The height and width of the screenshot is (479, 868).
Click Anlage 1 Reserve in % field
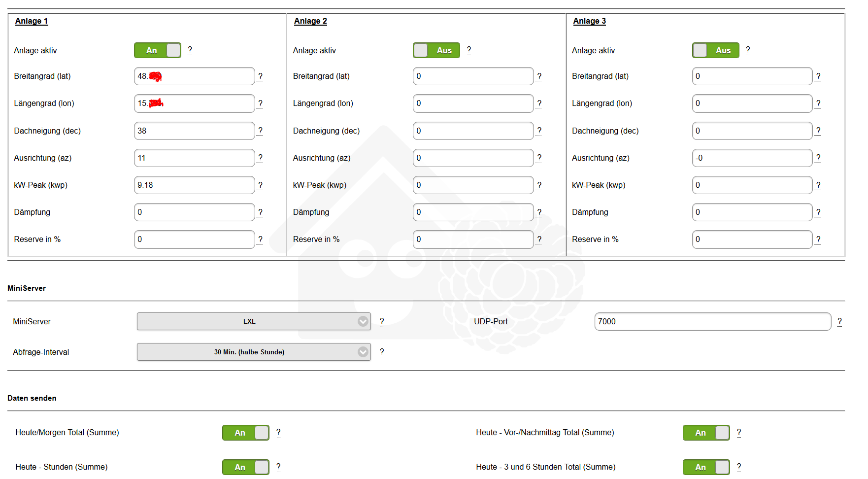(195, 239)
